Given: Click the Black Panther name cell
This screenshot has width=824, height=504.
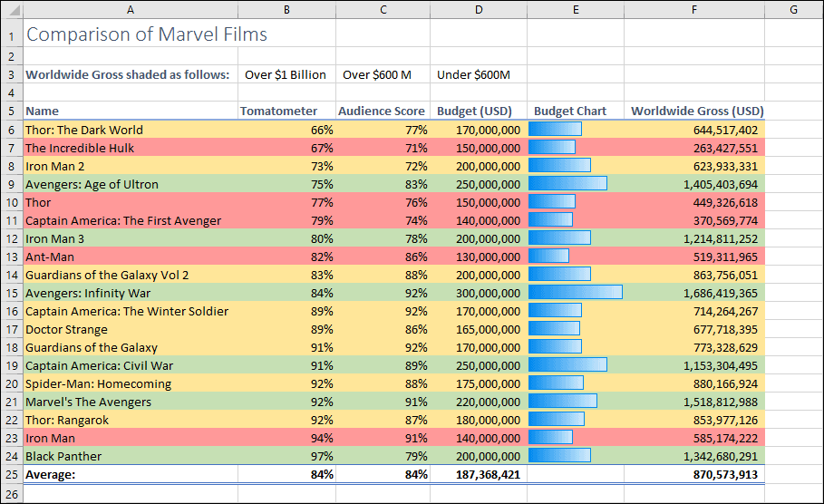Looking at the screenshot, I should tap(131, 456).
